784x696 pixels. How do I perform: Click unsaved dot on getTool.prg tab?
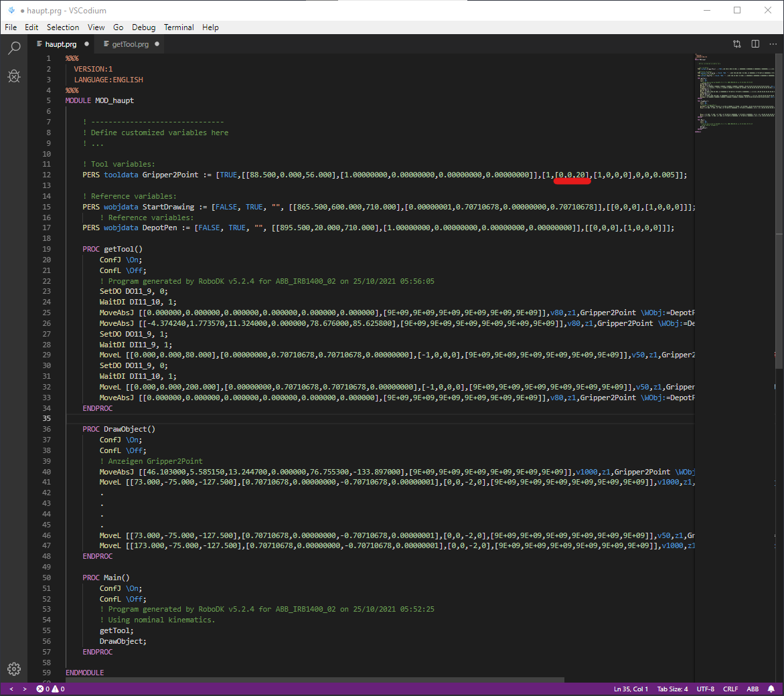(157, 44)
